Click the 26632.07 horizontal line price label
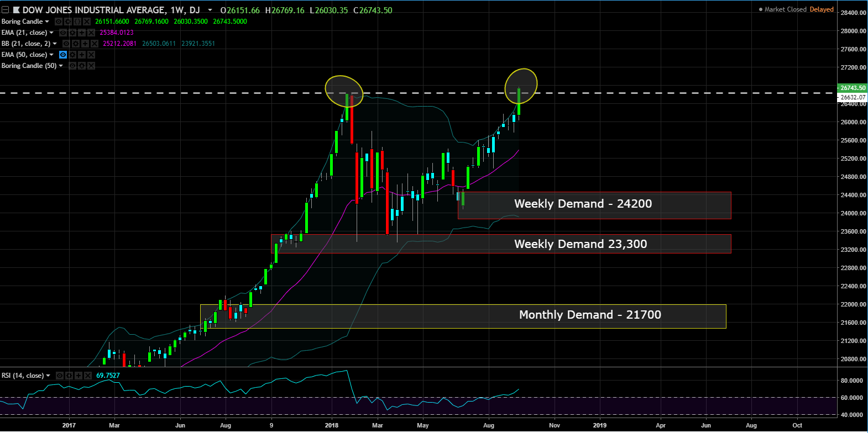The image size is (868, 433). (x=853, y=97)
